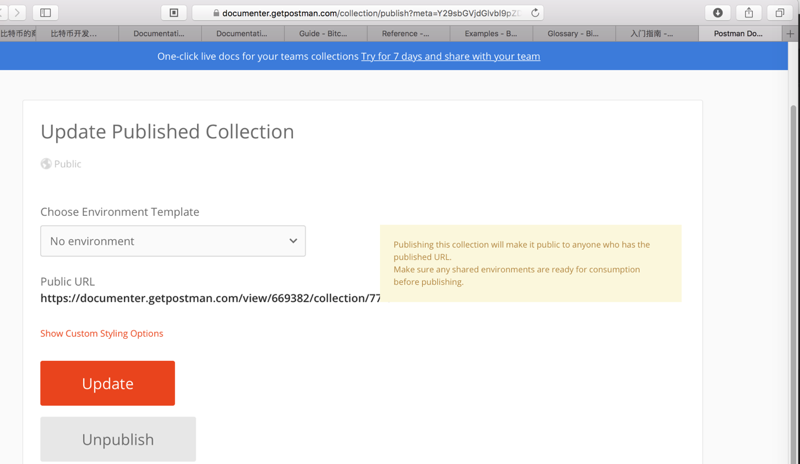Select the Postman Do... tab

(740, 34)
